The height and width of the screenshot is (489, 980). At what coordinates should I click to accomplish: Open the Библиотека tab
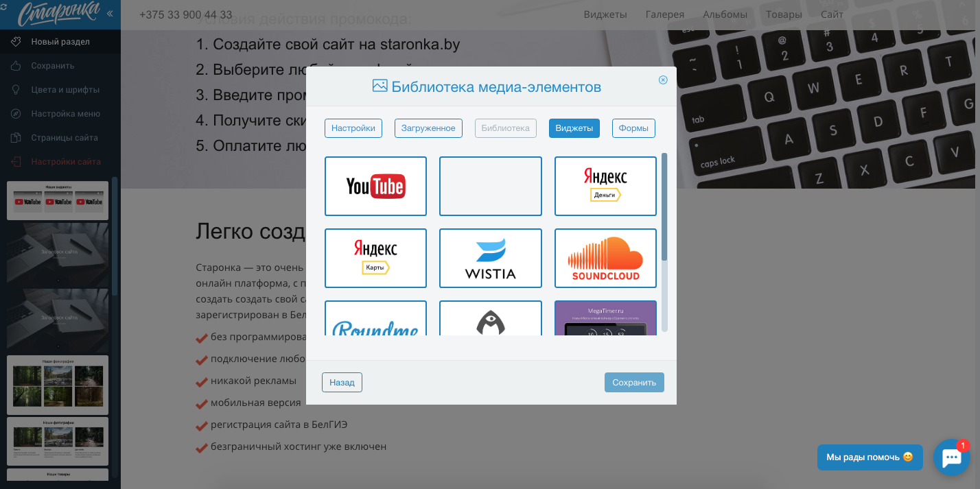click(x=506, y=128)
